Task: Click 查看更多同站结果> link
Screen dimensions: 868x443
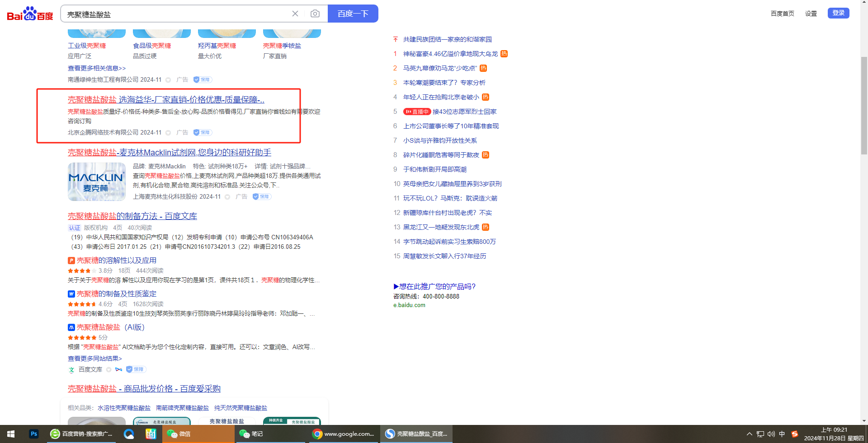Action: (x=95, y=359)
